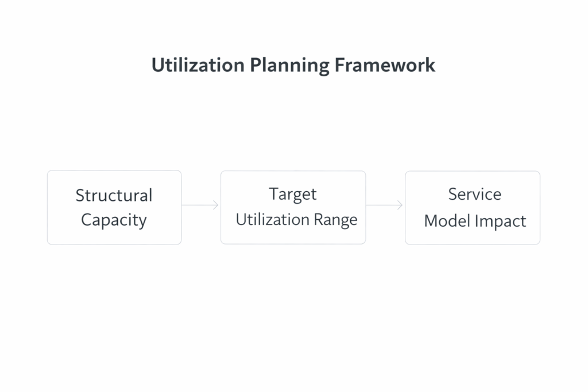Click the word "Utilization" in the title
Image resolution: width=588 pixels, height=392 pixels.
pyautogui.click(x=198, y=65)
